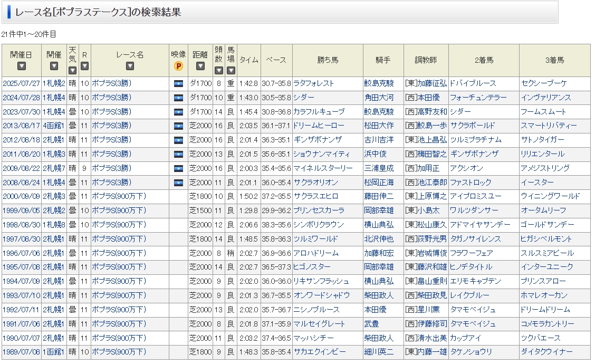Open venue link 1函館1

[x=53, y=352]
